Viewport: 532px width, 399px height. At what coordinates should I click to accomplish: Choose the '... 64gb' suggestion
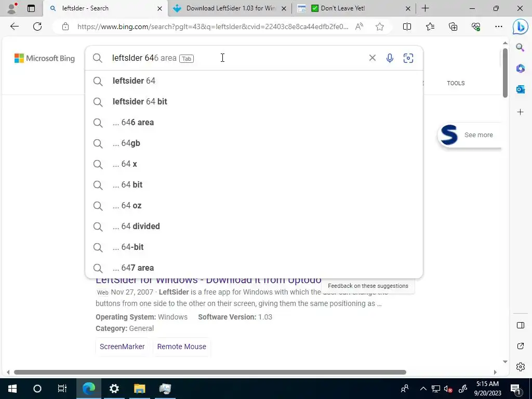[x=254, y=143]
